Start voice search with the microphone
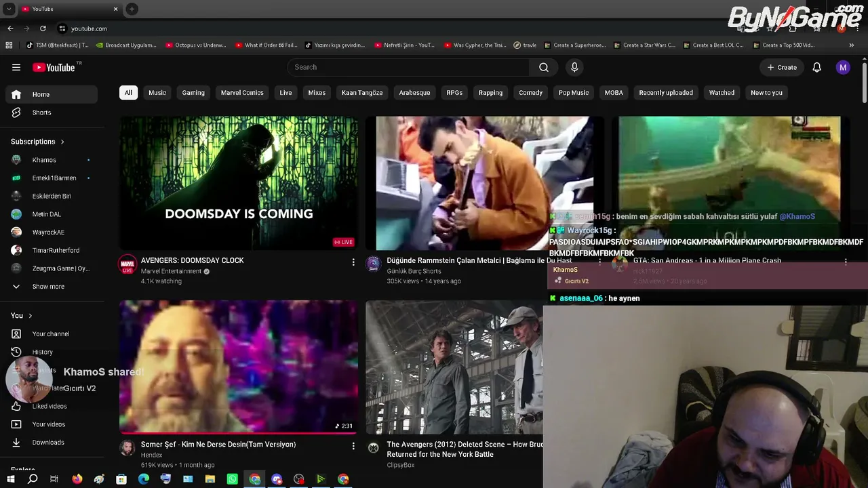 [x=574, y=67]
